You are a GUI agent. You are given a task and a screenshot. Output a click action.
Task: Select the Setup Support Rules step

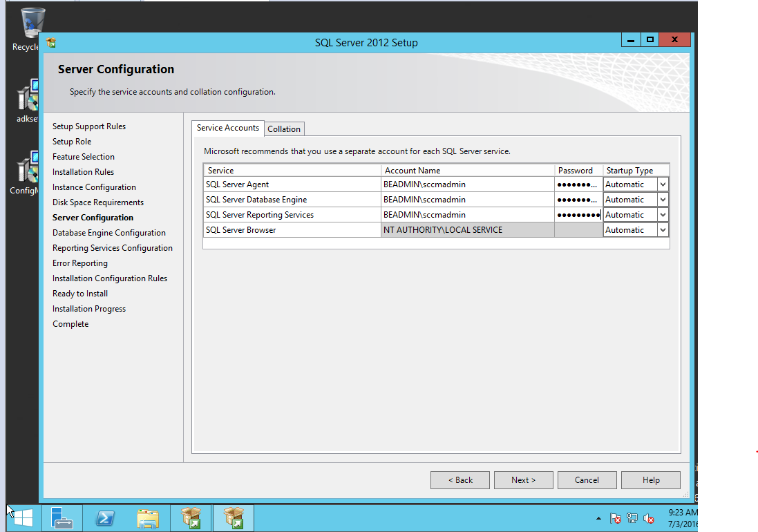coord(89,126)
